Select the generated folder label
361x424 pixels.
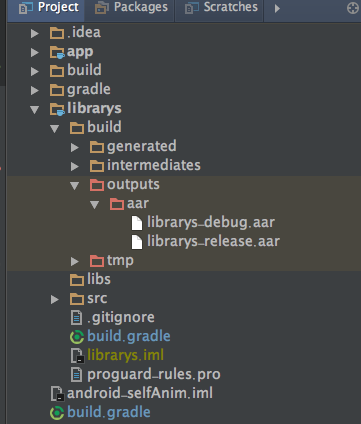pyautogui.click(x=142, y=147)
